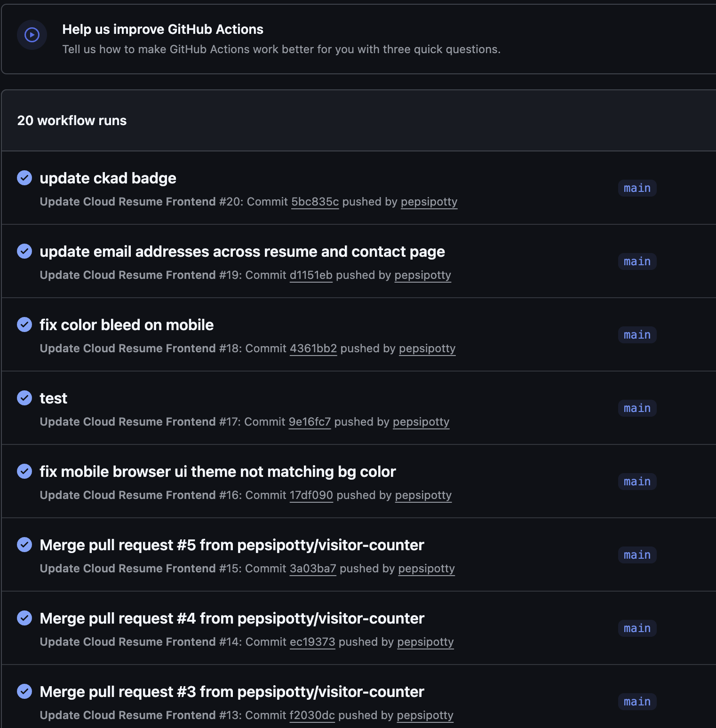Click success icon beside update email addresses run

[24, 251]
